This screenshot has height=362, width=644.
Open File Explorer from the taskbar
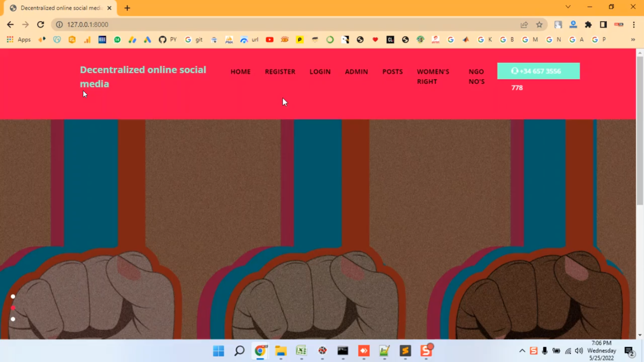pyautogui.click(x=281, y=351)
